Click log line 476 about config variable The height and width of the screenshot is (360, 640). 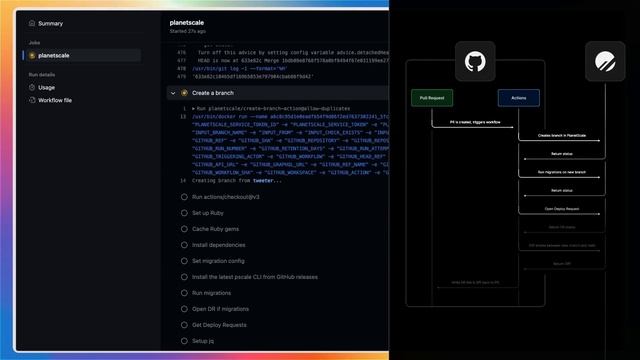[282, 53]
